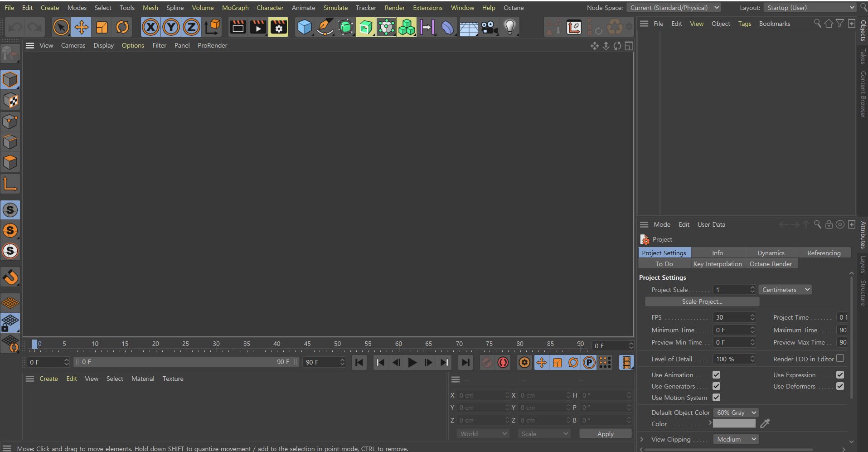Viewport: 868px width, 452px height.
Task: Open the MoGraph menu
Action: point(235,8)
